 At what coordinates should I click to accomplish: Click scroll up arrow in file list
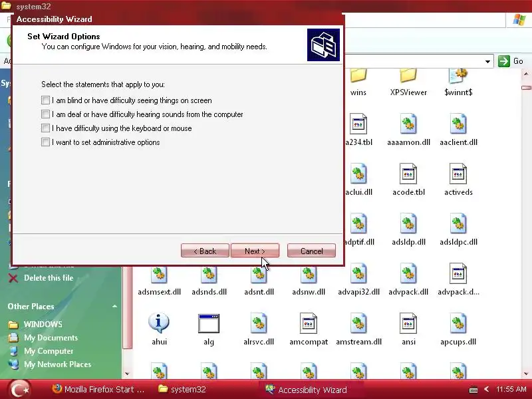pyautogui.click(x=526, y=74)
